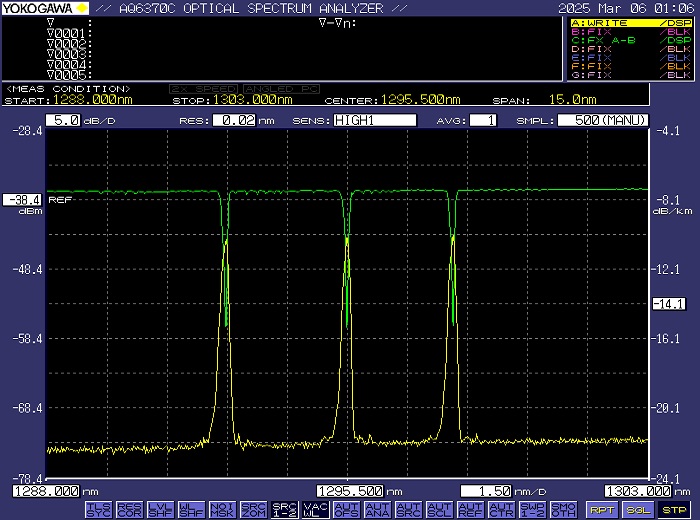This screenshot has width=700, height=520.
Task: Click the grayed ANGLED PC indicator
Action: [281, 89]
